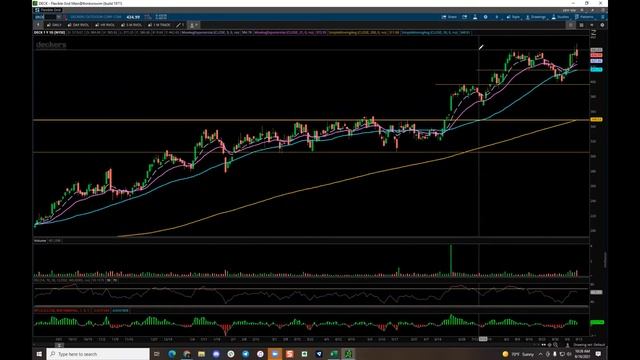Open the Excel icon in the taskbar

pos(333,354)
